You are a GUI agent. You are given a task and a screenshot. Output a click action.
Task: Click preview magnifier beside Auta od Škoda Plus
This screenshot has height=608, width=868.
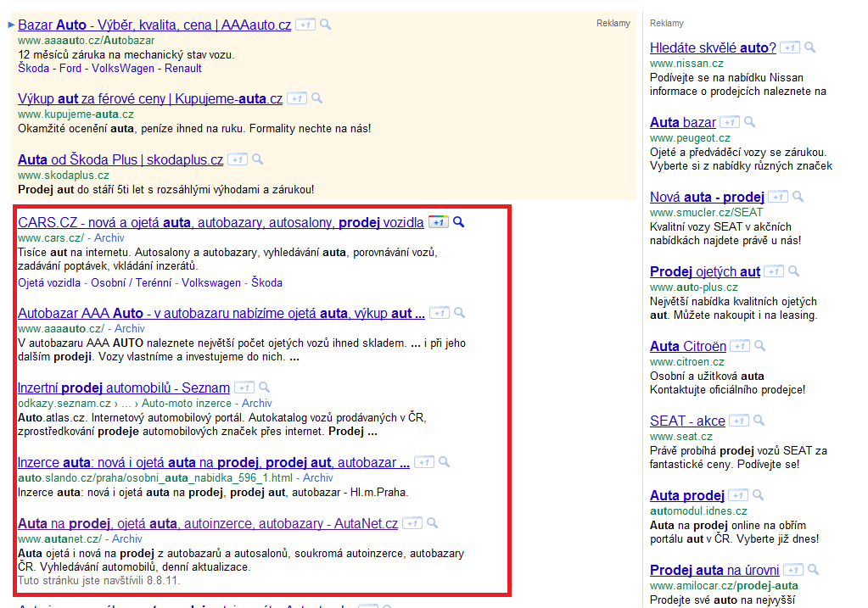click(257, 159)
